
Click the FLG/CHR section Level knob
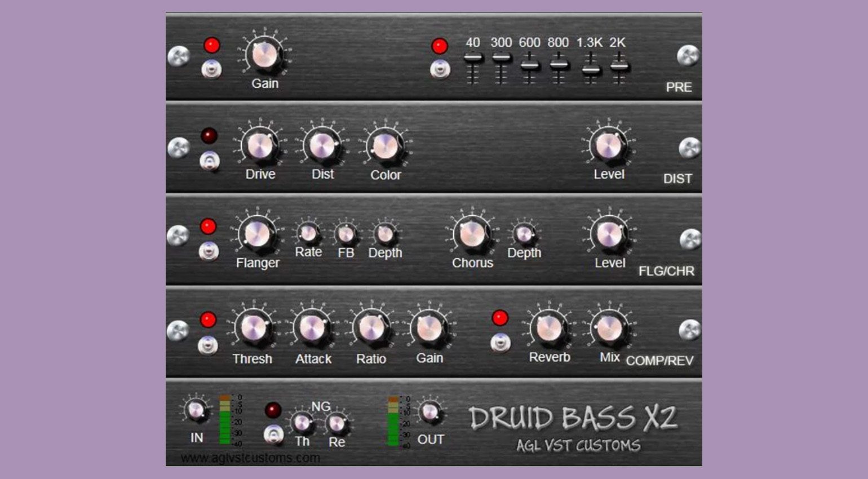[x=610, y=234]
